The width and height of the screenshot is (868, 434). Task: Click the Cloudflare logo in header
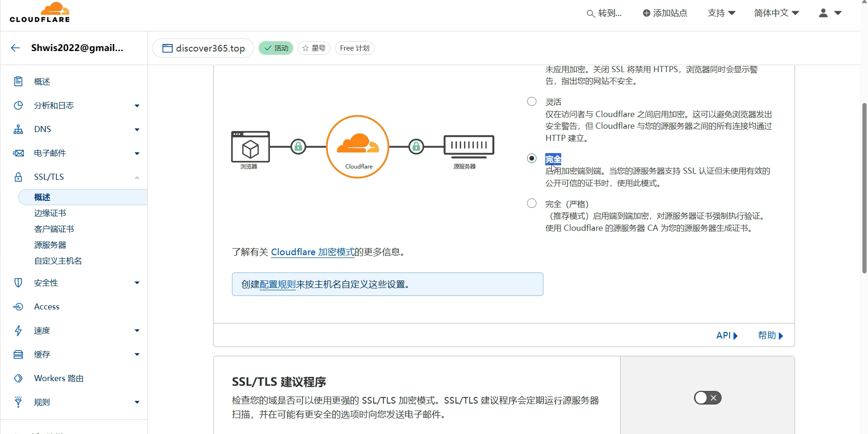[x=40, y=13]
